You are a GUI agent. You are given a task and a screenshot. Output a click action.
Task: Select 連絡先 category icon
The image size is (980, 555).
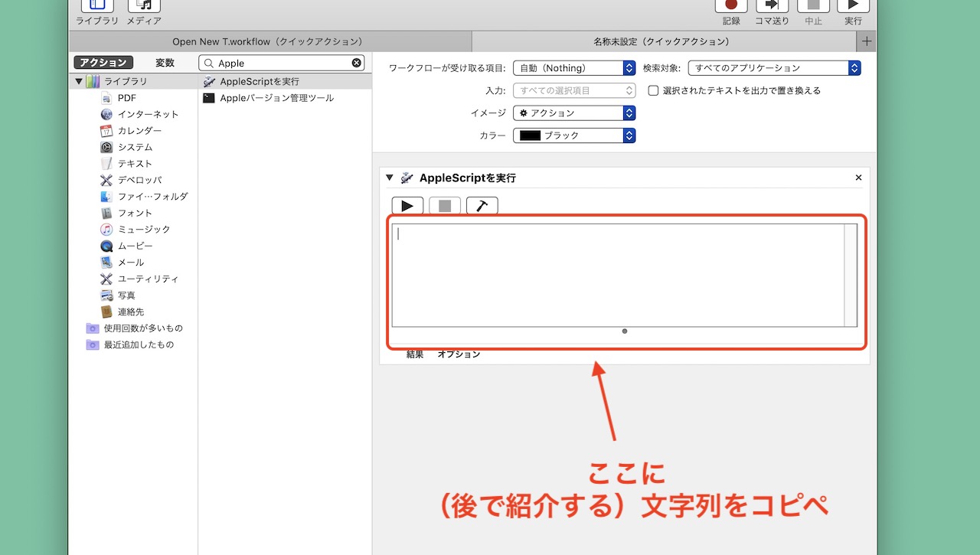point(106,312)
